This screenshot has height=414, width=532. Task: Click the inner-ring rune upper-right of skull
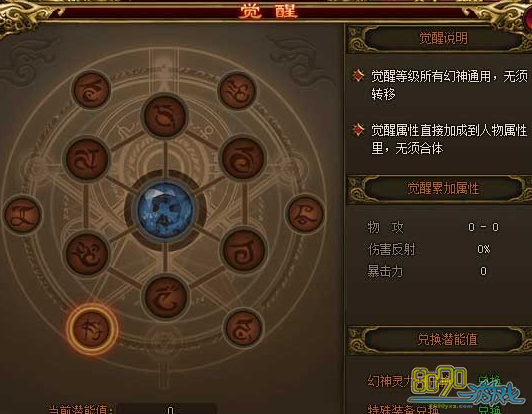point(243,158)
